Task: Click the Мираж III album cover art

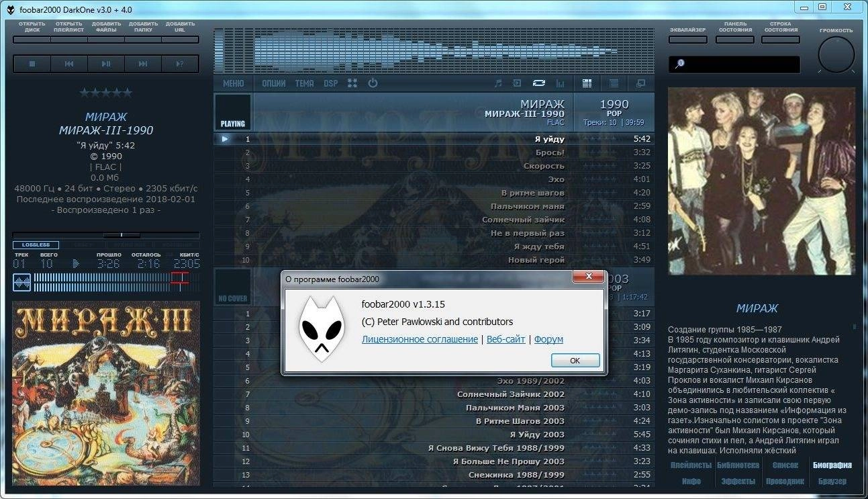Action: (x=106, y=394)
